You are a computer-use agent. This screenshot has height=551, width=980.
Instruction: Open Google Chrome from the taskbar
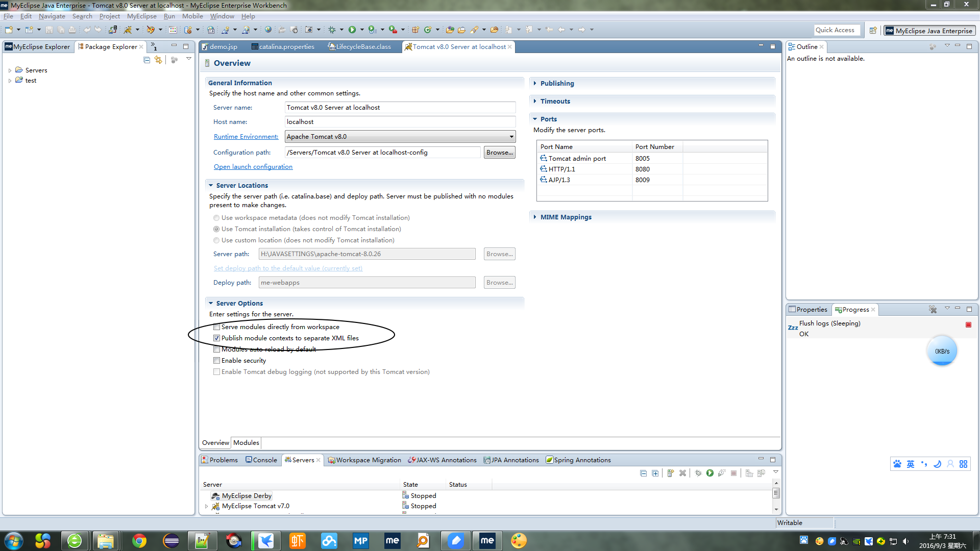pos(139,540)
